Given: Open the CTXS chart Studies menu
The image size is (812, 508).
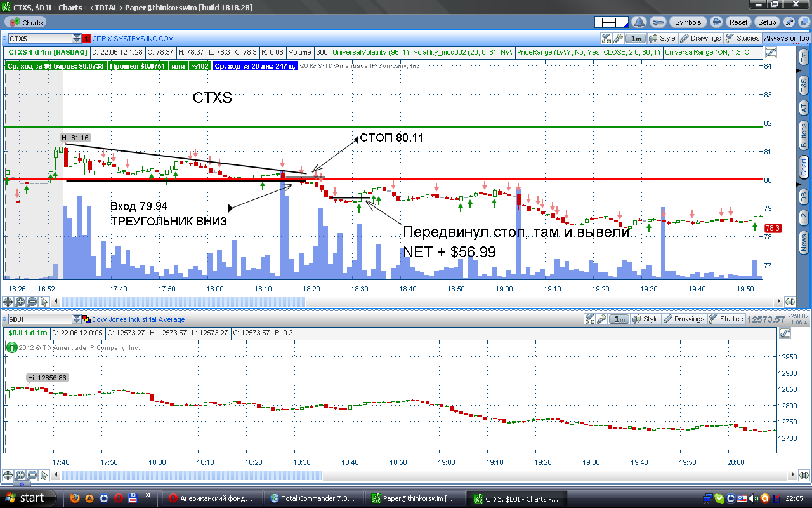Looking at the screenshot, I should pos(743,39).
